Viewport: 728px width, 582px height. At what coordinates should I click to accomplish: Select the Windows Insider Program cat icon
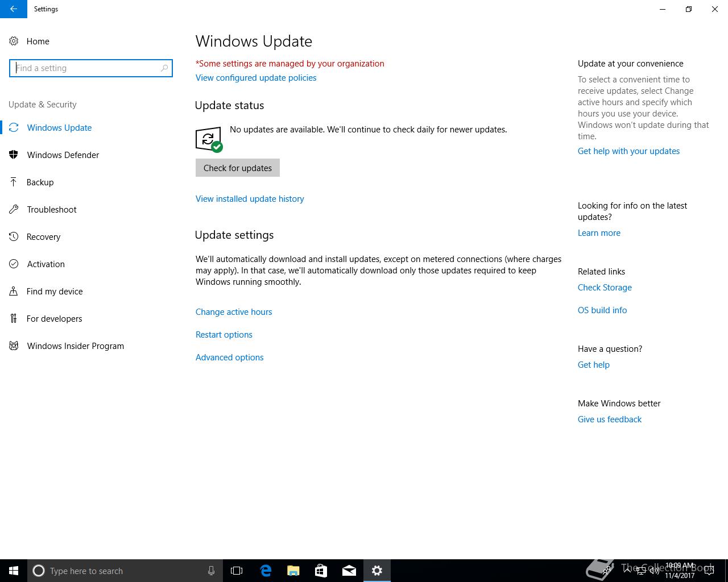[x=14, y=346]
